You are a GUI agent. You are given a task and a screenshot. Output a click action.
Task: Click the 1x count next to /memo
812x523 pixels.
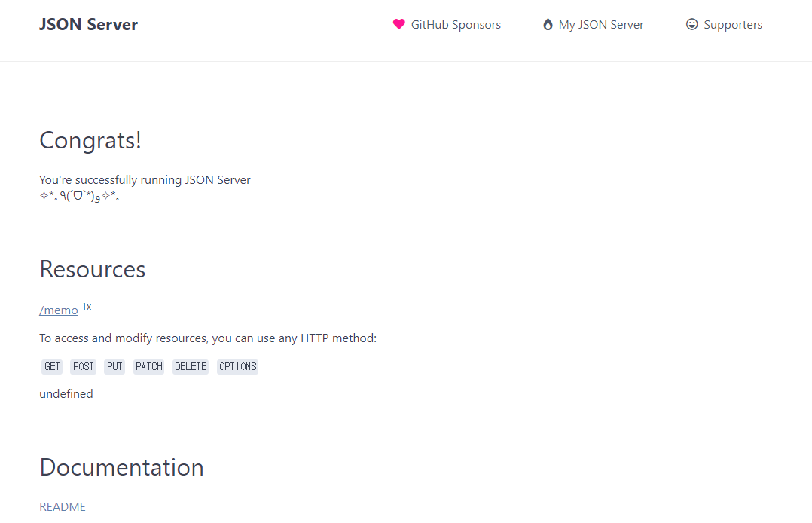pyautogui.click(x=87, y=306)
